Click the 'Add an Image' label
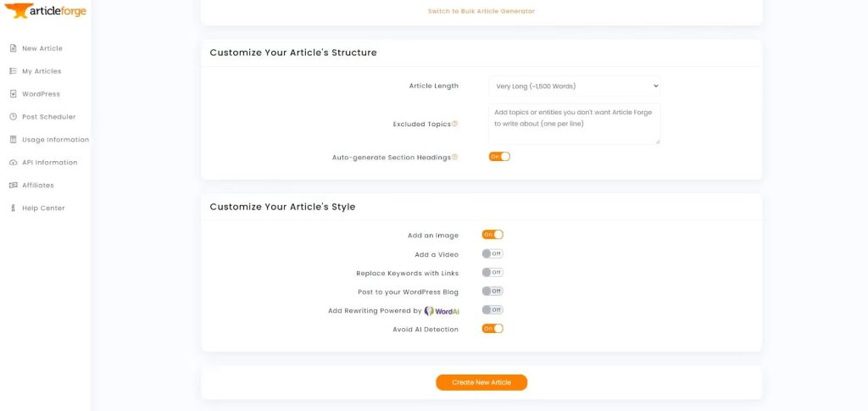 (x=433, y=236)
